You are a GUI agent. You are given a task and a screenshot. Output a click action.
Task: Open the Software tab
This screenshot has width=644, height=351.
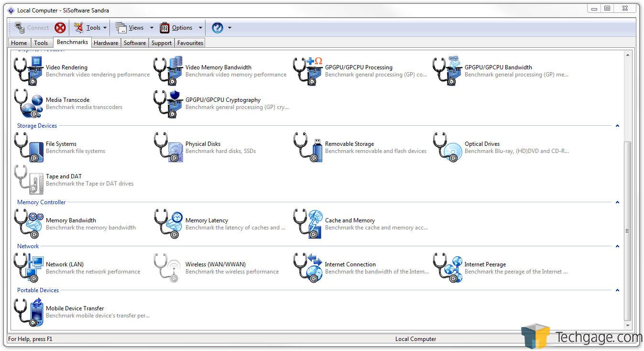[135, 43]
